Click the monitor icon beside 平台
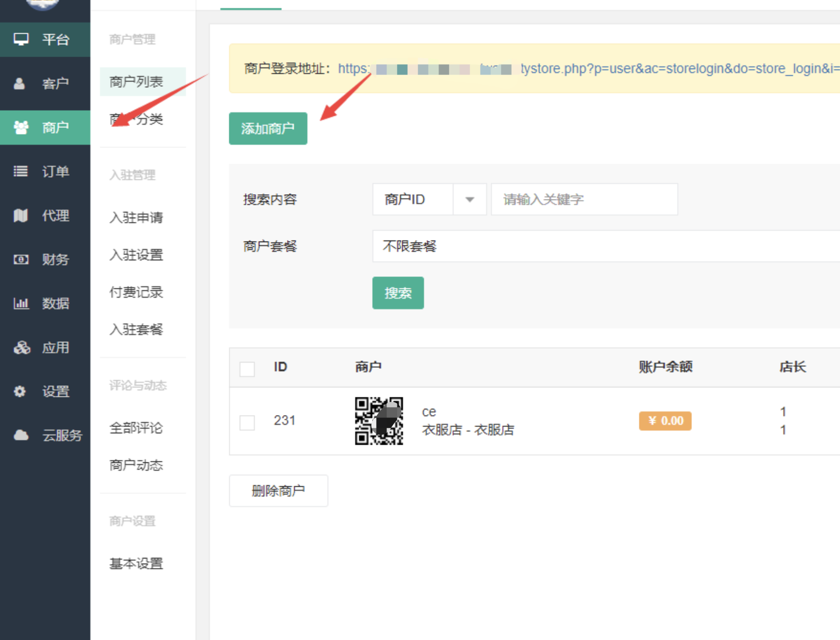This screenshot has width=840, height=640. 21,39
